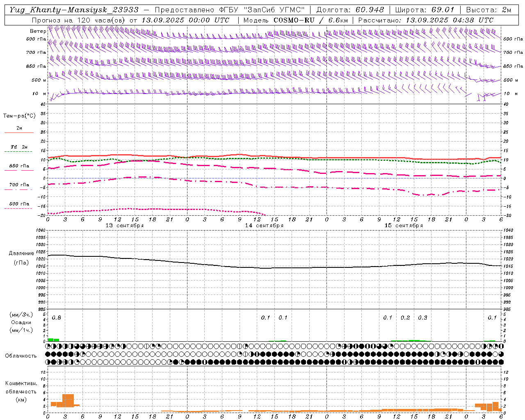Select the Прогноз на 120 часа(ов) text
The width and height of the screenshot is (525, 420).
tap(79, 20)
